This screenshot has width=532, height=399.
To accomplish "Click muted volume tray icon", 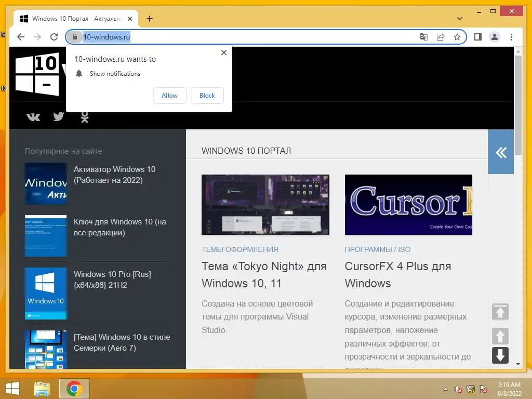I will [x=458, y=389].
